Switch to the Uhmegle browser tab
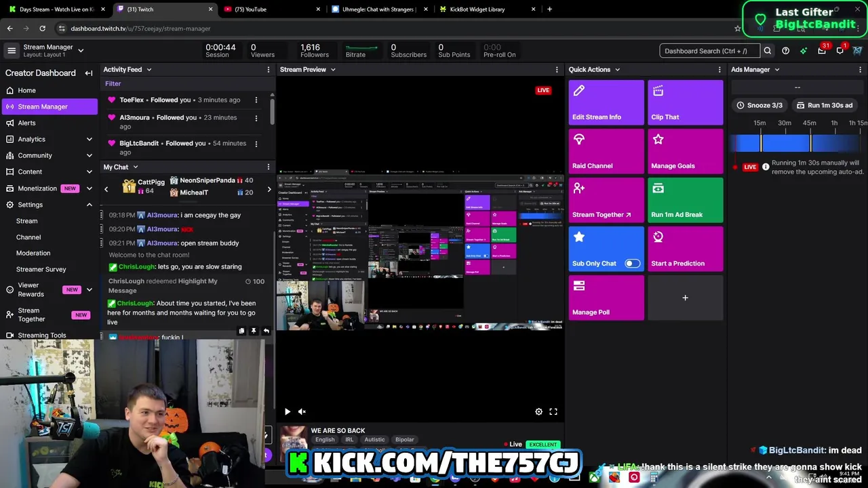 point(380,9)
